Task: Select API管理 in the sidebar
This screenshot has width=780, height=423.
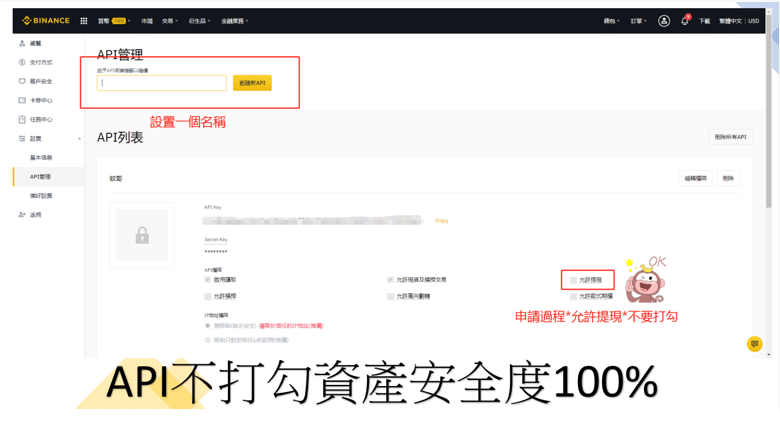Action: pos(40,177)
